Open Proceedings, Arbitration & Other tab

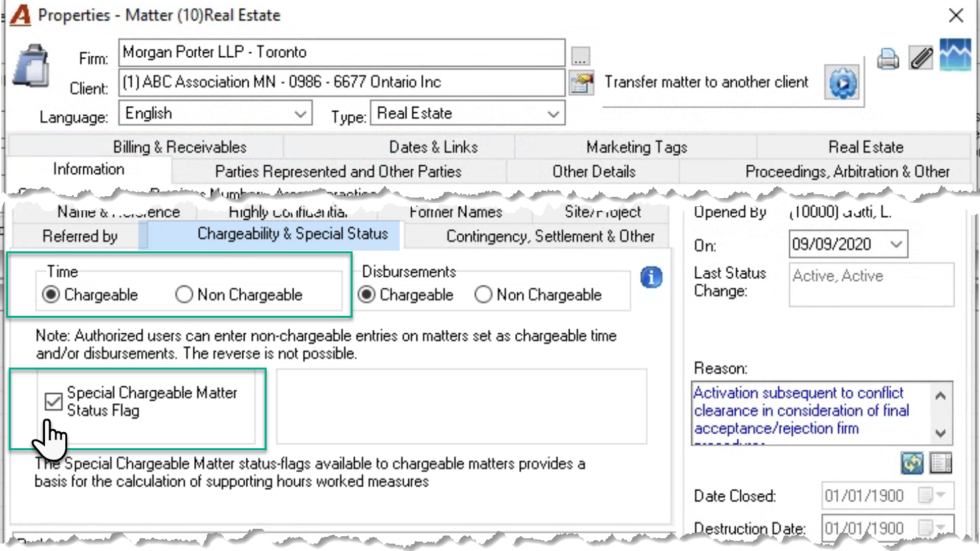click(847, 171)
